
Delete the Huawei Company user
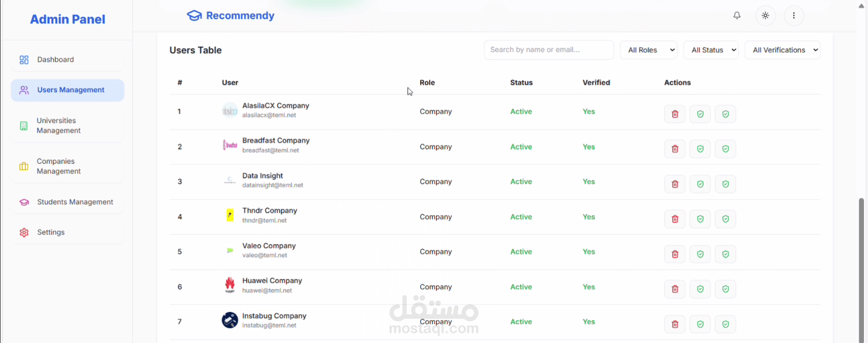tap(674, 289)
